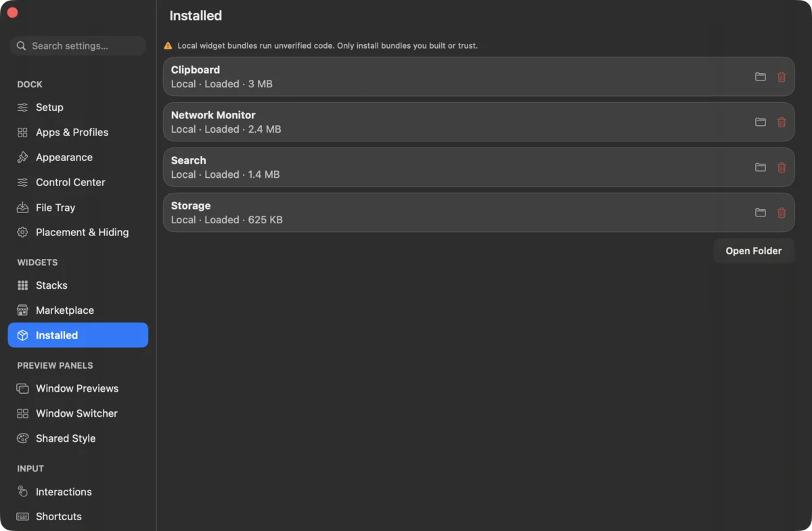This screenshot has width=812, height=531.
Task: Select the Clipboard bundle name
Action: pos(196,70)
